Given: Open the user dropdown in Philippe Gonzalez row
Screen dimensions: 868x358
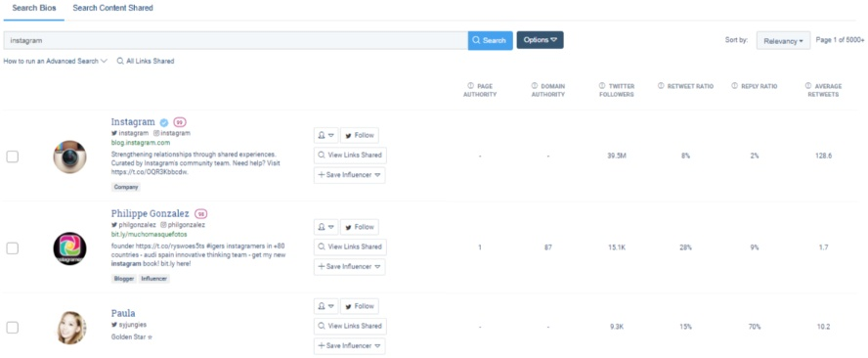Looking at the screenshot, I should (x=326, y=227).
